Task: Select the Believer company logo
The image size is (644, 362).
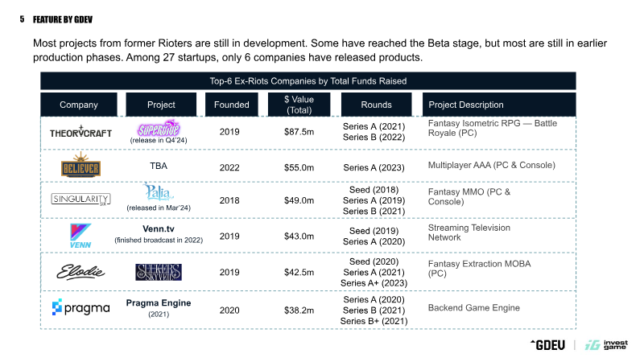Action: pyautogui.click(x=81, y=165)
